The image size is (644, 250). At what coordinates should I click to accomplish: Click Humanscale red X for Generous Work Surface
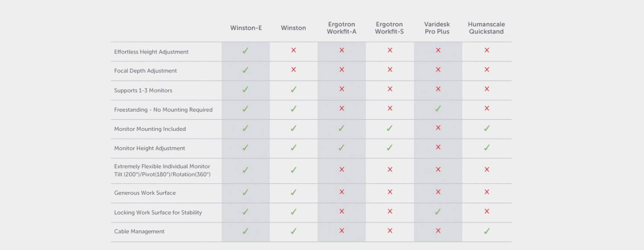pos(487,192)
